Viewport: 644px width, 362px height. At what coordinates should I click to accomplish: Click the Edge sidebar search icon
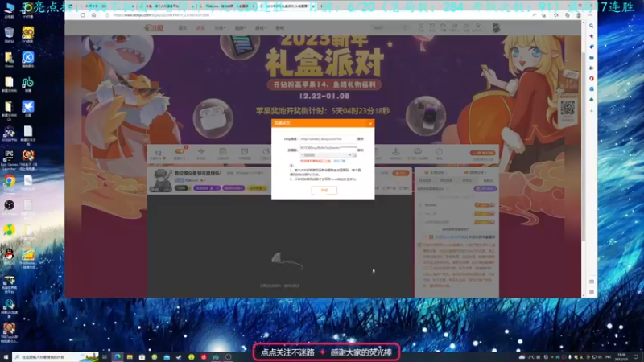[592, 26]
